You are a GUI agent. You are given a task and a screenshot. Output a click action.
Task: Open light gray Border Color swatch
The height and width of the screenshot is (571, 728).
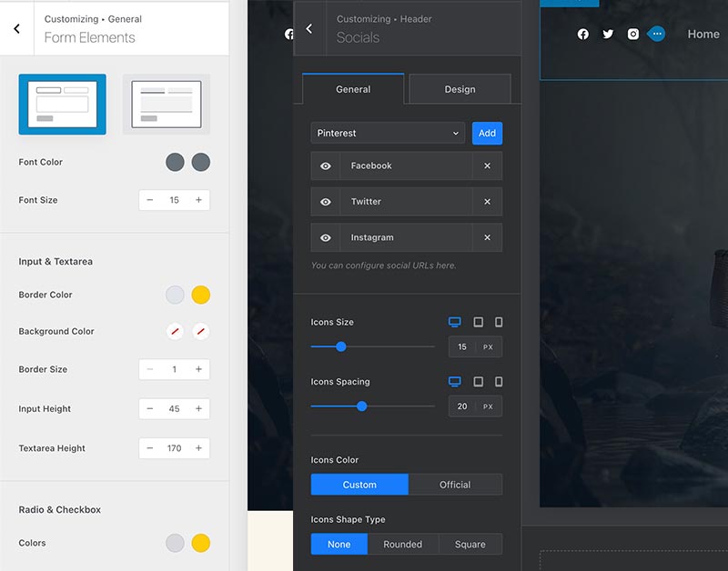point(175,295)
